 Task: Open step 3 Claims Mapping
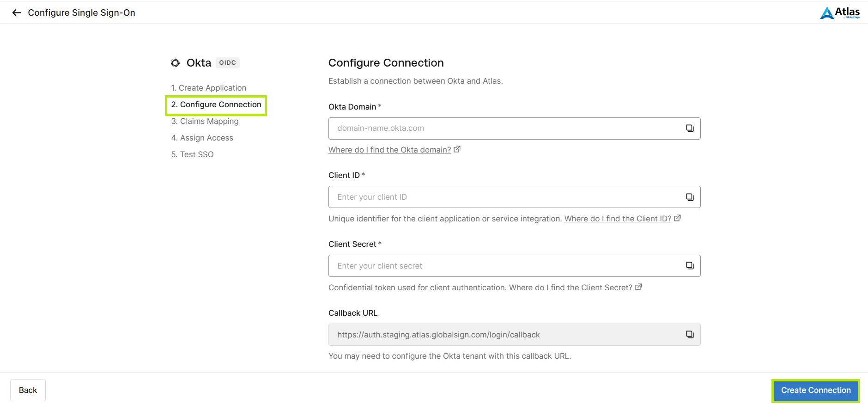[x=205, y=121]
